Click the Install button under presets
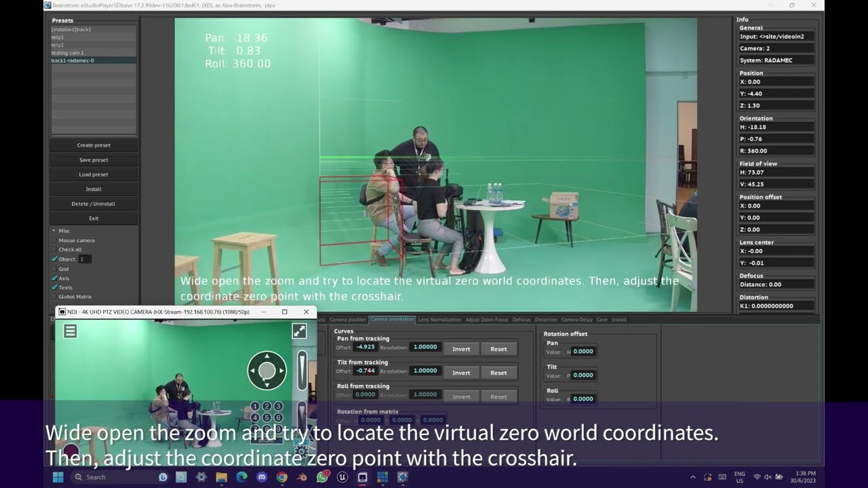 pos(94,189)
